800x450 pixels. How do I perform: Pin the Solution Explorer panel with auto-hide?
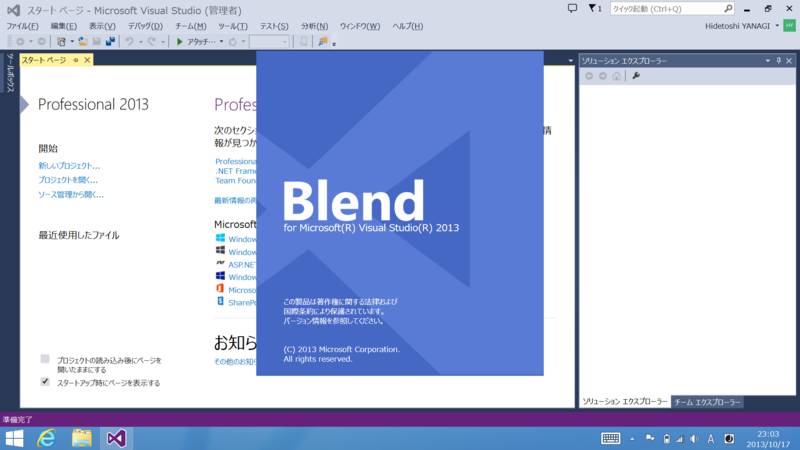(779, 61)
